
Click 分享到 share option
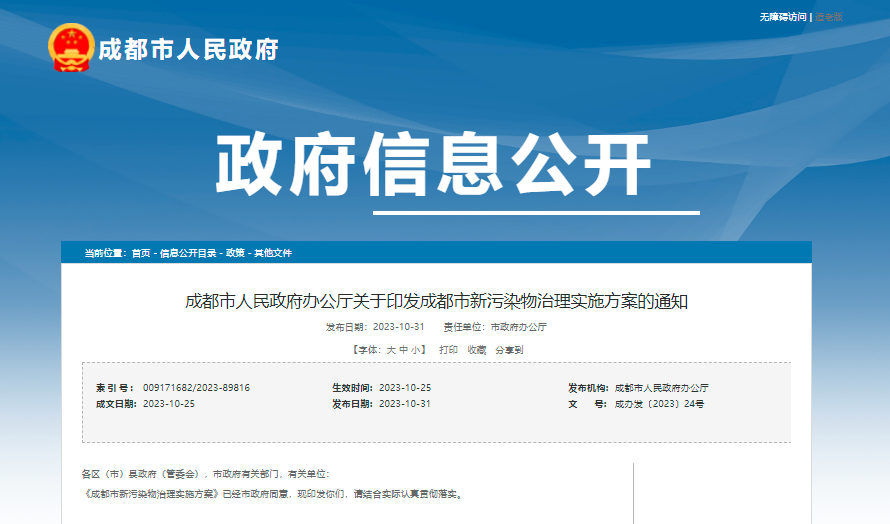click(x=509, y=350)
